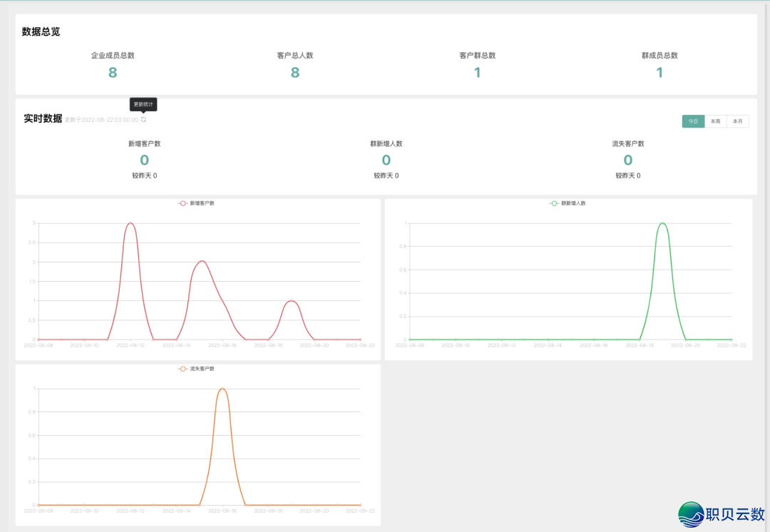Image resolution: width=770 pixels, height=532 pixels.
Task: Click the red peak of value 2 on 新增客户数 chart
Action: pos(202,261)
